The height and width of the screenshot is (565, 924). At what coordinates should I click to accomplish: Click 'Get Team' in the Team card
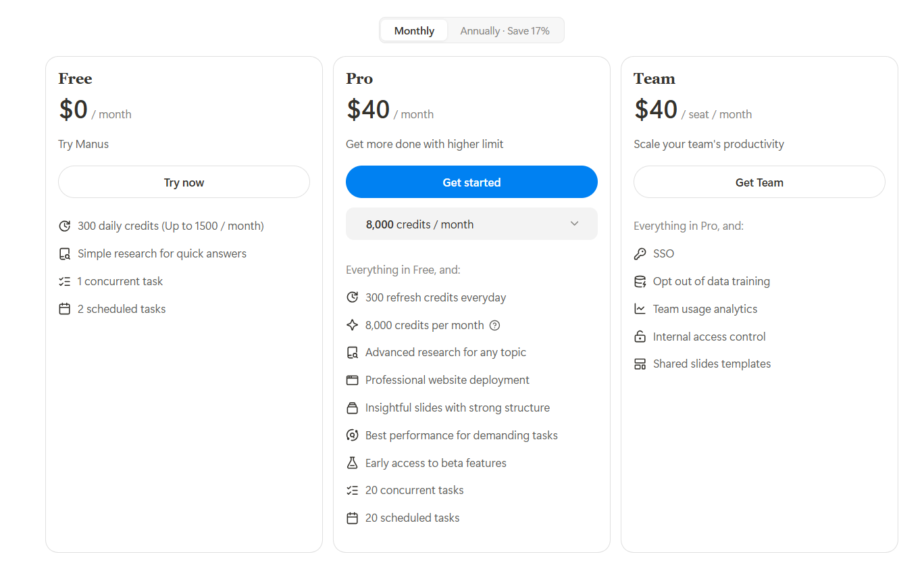[759, 182]
